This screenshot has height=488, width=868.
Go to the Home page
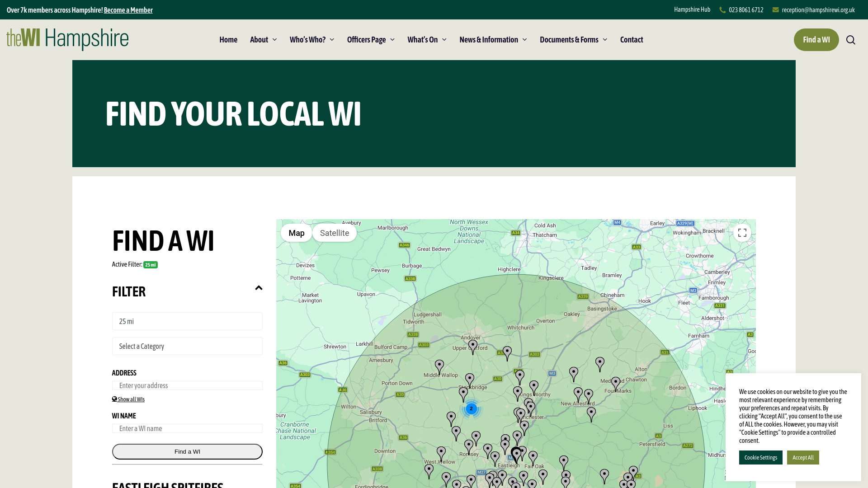click(x=228, y=40)
